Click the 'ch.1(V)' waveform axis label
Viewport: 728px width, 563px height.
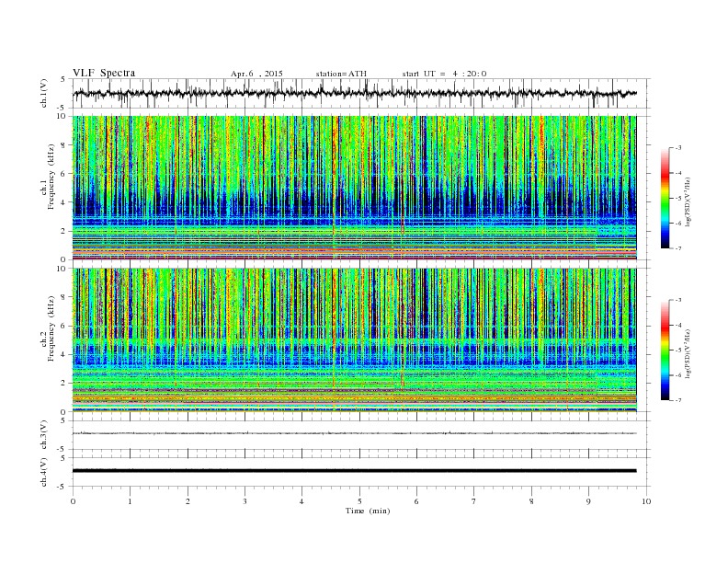(x=44, y=93)
